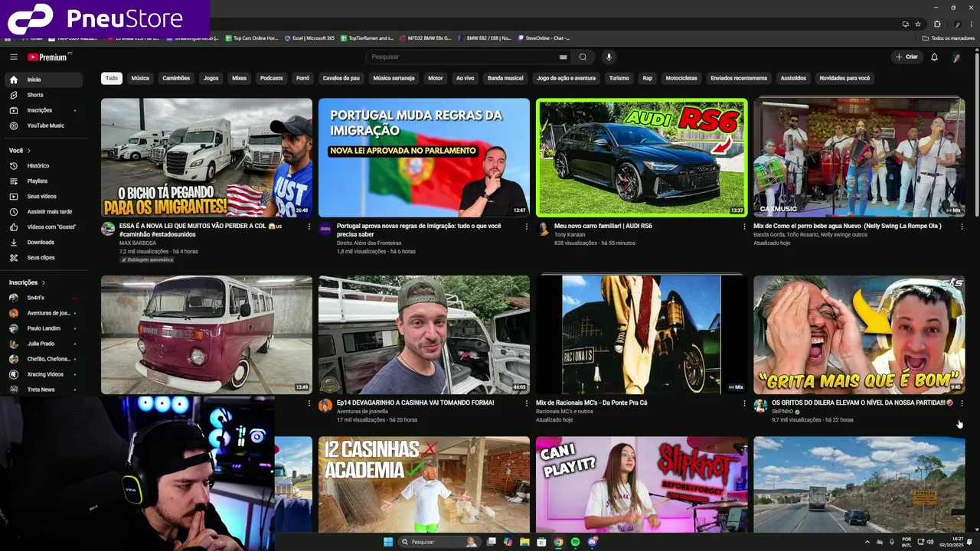Select the Jogos filter chip
The width and height of the screenshot is (980, 551).
coord(211,78)
